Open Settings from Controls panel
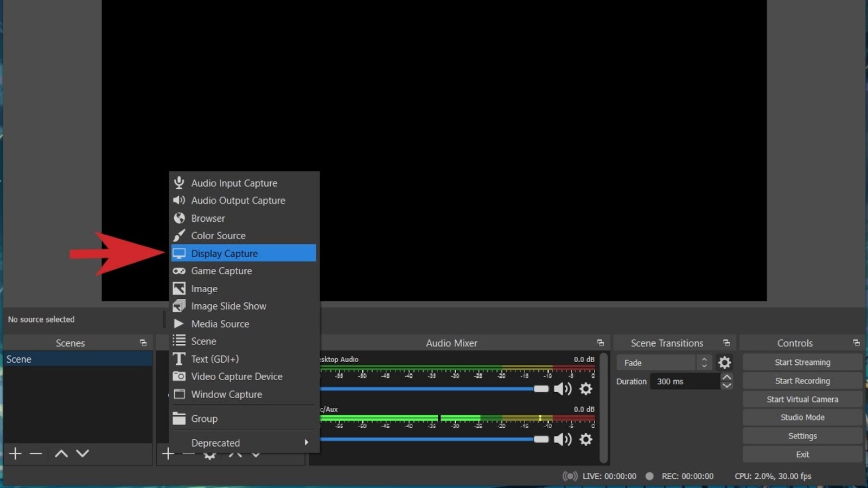The height and width of the screenshot is (488, 868). (802, 436)
